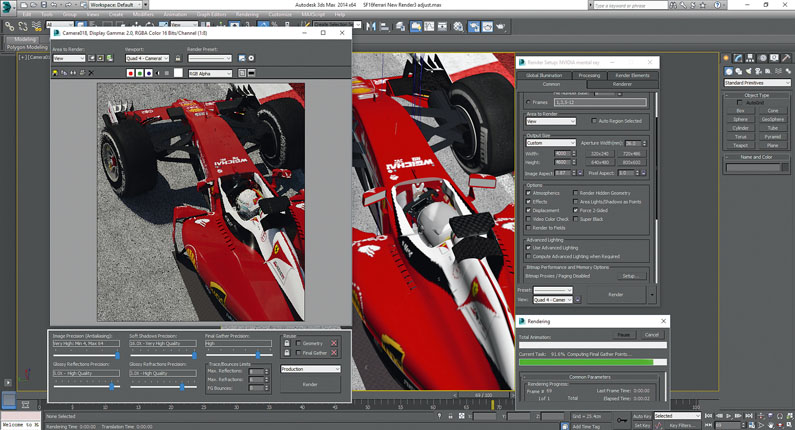Open the RGB Alpha channel dropdown
Screen dimensions: 795x430
click(x=210, y=74)
